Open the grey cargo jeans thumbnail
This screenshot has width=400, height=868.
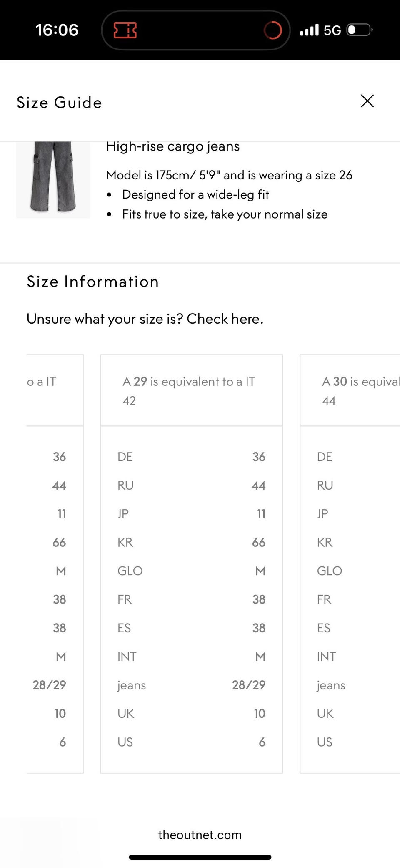[x=53, y=179]
